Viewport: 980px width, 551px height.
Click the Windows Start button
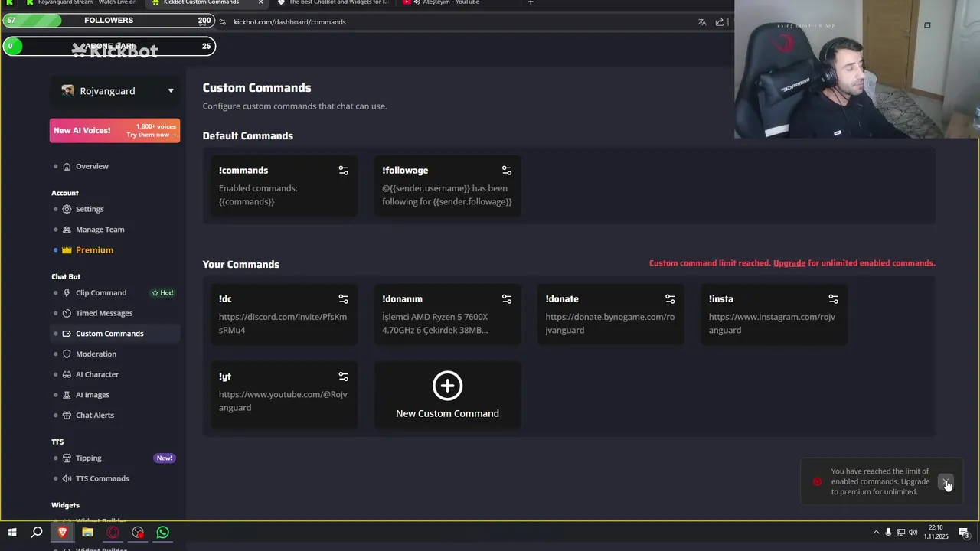tap(11, 533)
